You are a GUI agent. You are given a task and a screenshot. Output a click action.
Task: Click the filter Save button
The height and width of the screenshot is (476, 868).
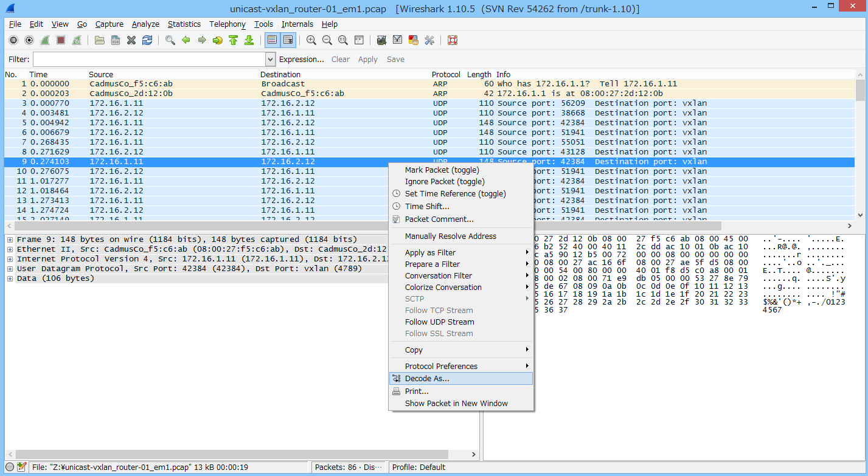pos(395,60)
